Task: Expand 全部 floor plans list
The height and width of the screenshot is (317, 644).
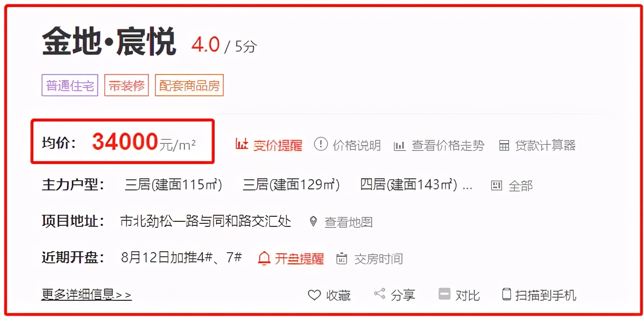Action: click(x=512, y=185)
